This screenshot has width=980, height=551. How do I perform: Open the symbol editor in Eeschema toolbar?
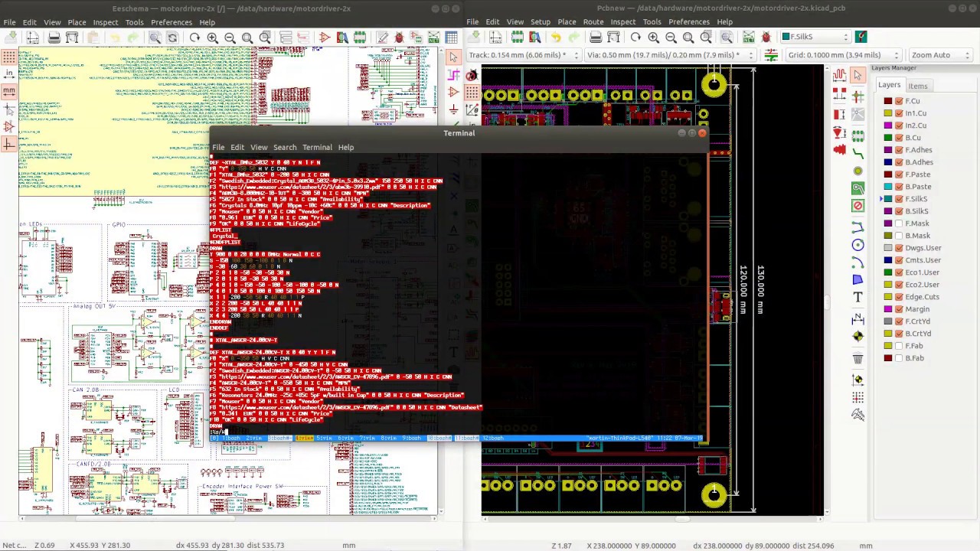tap(324, 37)
